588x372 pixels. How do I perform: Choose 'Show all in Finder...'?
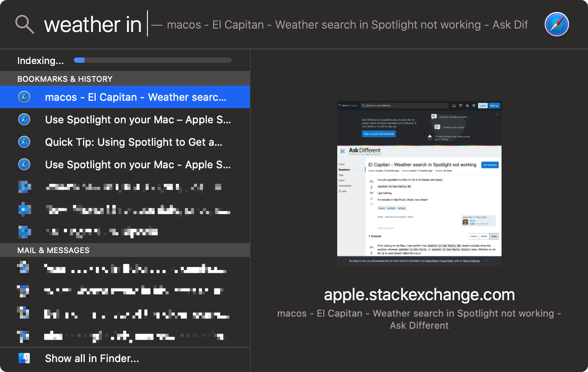coord(125,358)
